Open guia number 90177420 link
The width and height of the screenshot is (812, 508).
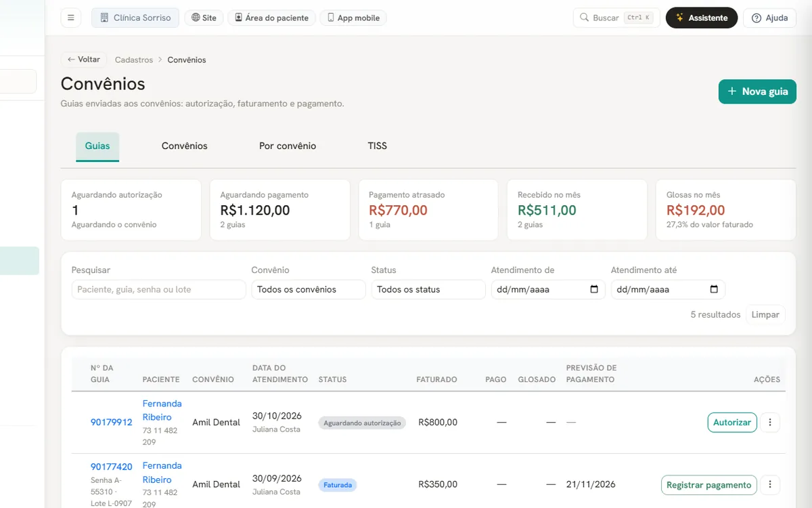click(112, 467)
